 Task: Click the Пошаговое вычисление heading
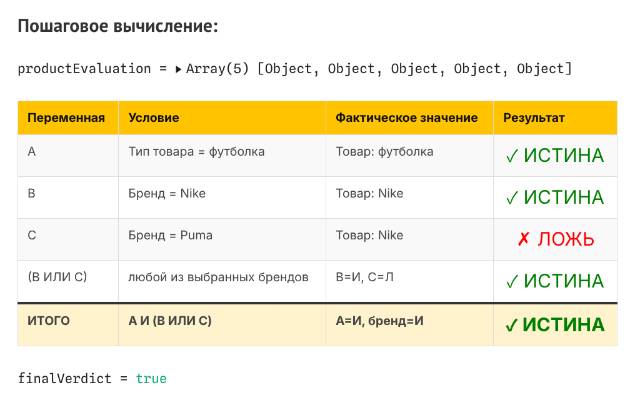pyautogui.click(x=118, y=27)
